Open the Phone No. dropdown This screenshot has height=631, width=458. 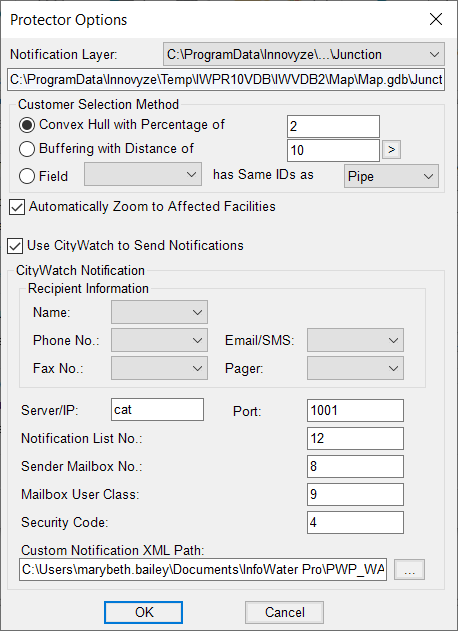tap(159, 340)
